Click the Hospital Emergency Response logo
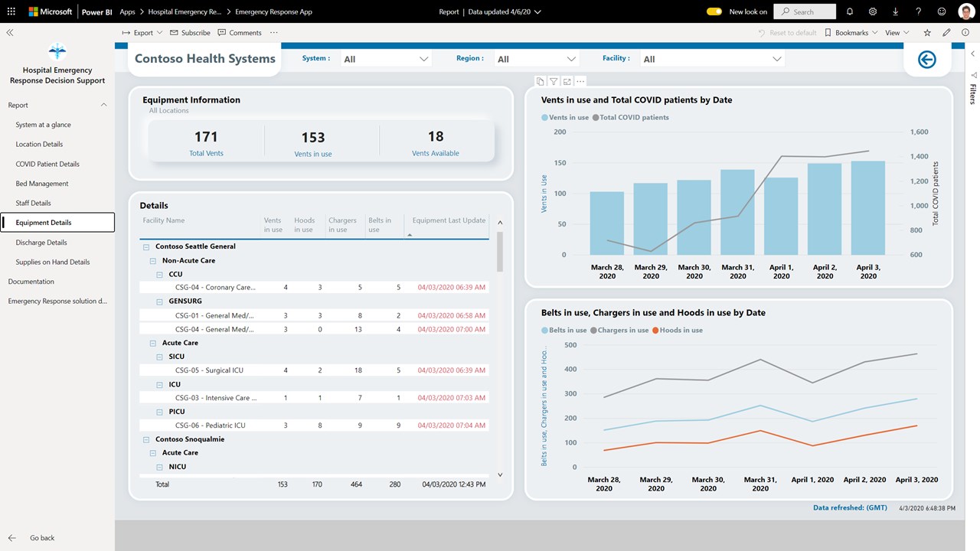980x551 pixels. point(57,52)
